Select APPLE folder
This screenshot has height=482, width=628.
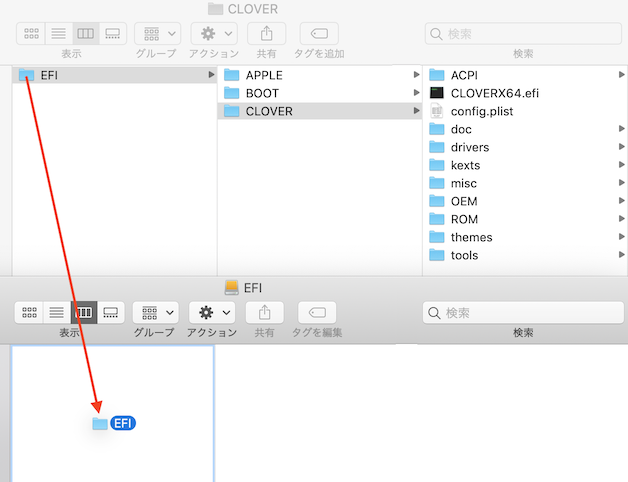click(x=320, y=75)
